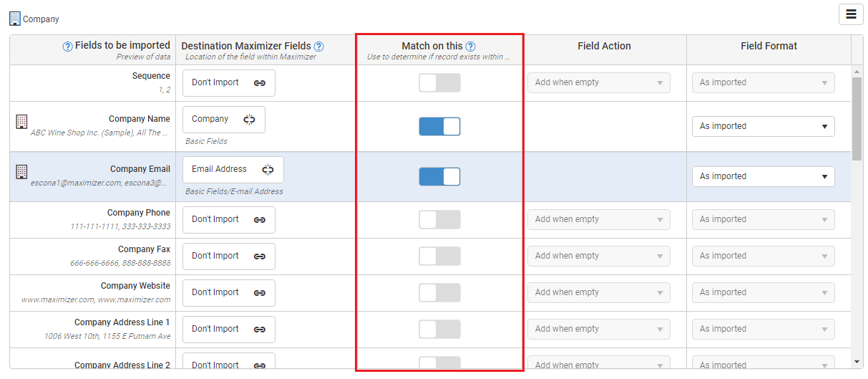Click link icon on Company Phone Don't Import

tap(260, 220)
